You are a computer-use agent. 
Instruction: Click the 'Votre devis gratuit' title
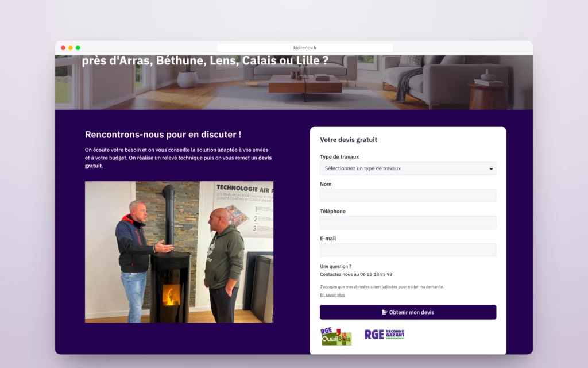click(x=349, y=140)
